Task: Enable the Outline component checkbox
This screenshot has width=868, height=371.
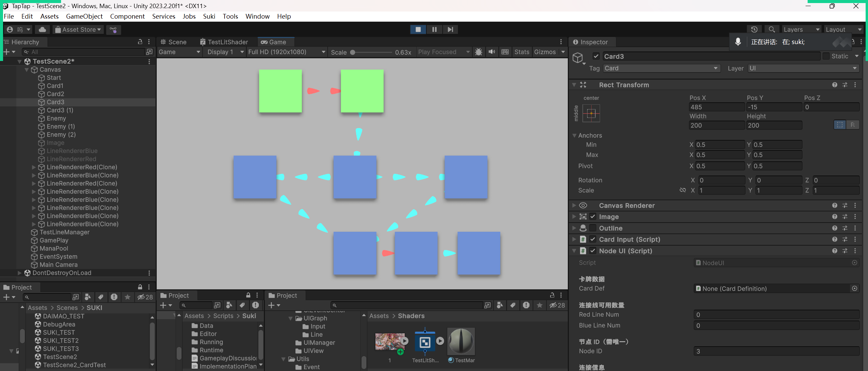Action: coord(593,228)
